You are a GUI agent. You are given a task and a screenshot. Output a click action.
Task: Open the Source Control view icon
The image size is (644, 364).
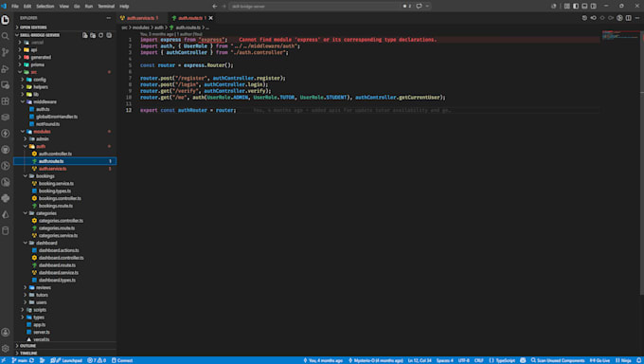6,52
